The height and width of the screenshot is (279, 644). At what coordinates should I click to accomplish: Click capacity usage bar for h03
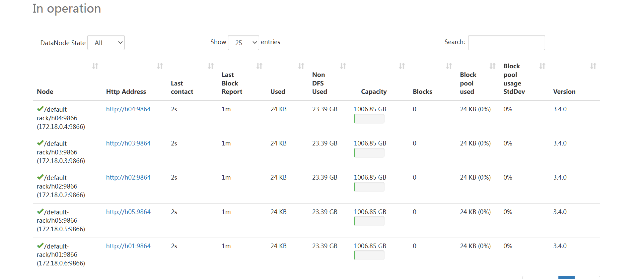click(x=369, y=153)
